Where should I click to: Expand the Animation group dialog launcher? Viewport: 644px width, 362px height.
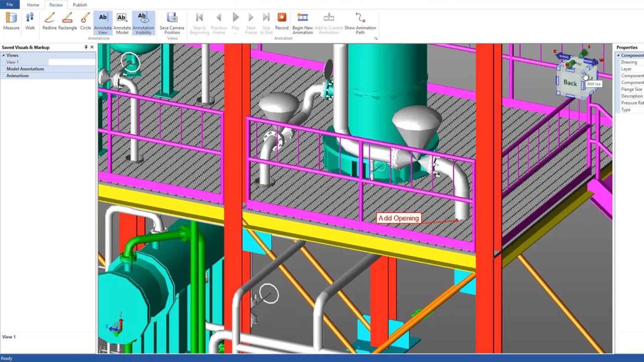(376, 38)
